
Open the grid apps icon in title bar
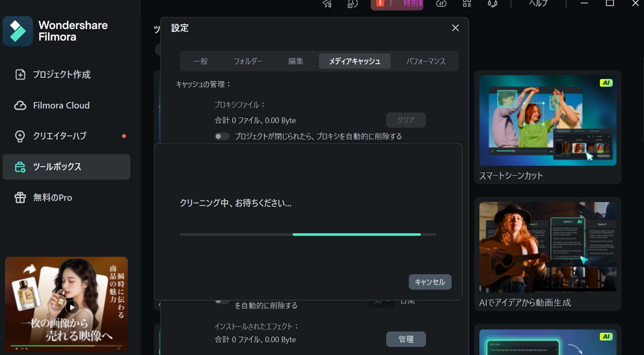coord(467,4)
